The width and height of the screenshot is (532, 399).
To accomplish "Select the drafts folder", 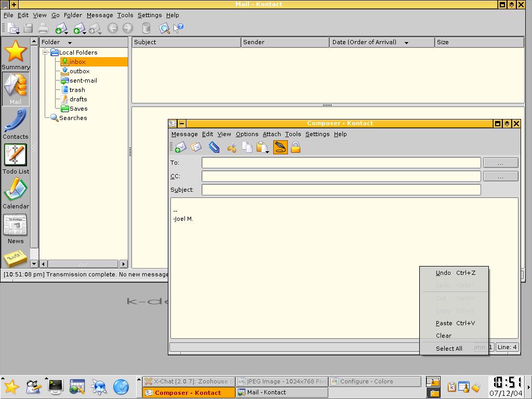I will [74, 99].
